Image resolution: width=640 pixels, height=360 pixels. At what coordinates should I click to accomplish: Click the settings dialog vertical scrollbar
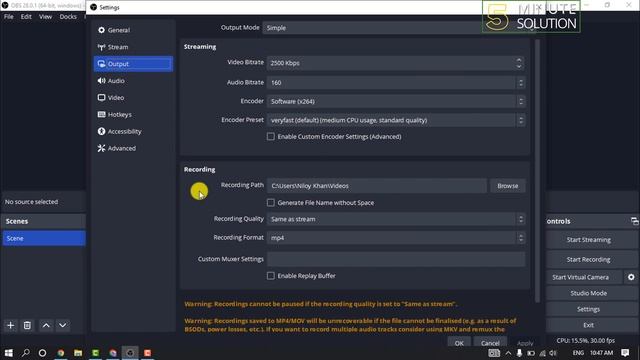(537, 171)
